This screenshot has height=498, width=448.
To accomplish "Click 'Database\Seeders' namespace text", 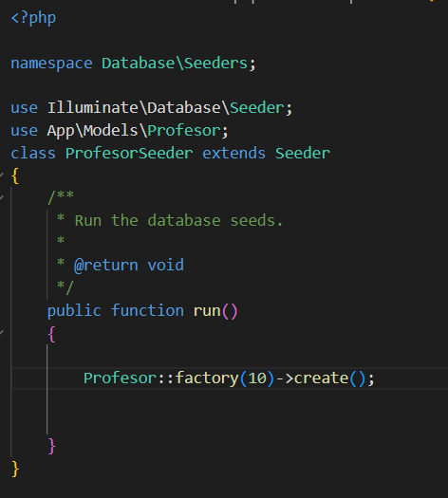I will pyautogui.click(x=175, y=63).
